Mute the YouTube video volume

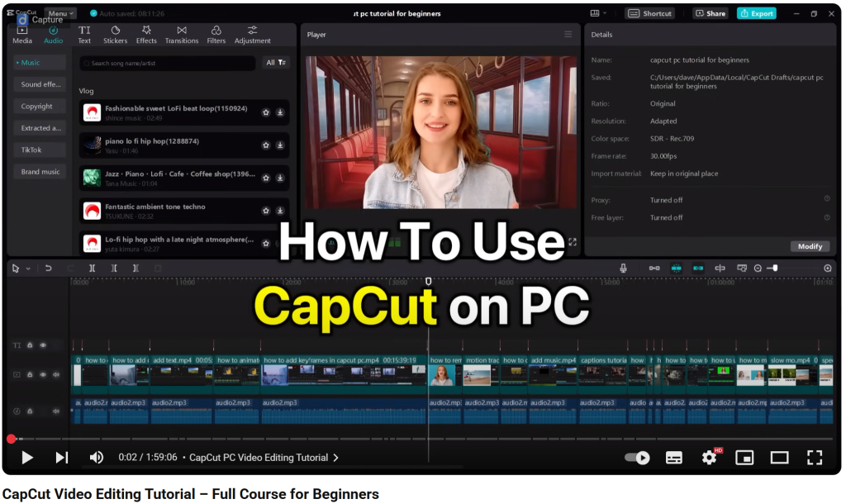click(x=97, y=458)
